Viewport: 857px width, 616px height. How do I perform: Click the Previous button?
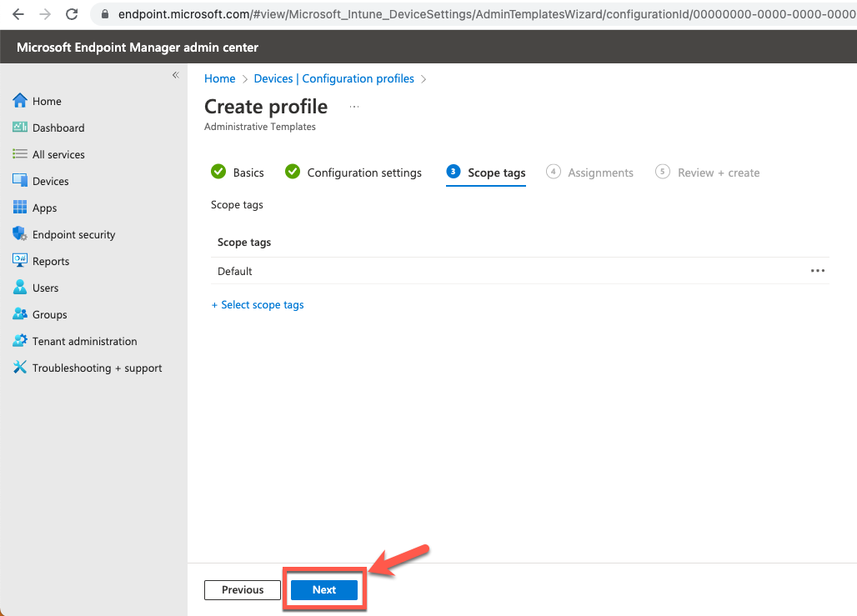tap(243, 590)
